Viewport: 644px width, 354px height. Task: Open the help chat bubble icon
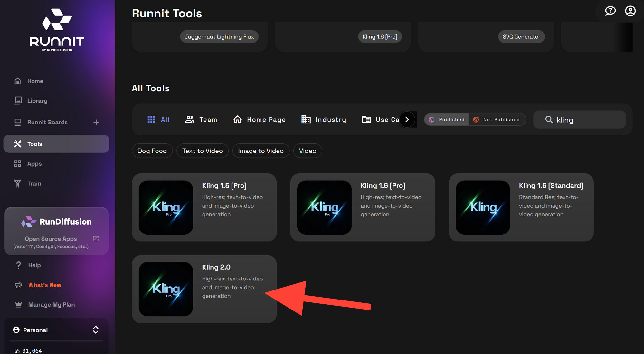coord(610,11)
